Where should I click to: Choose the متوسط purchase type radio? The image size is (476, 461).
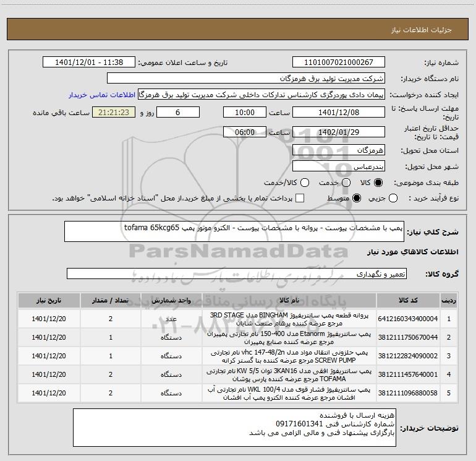tap(357, 199)
